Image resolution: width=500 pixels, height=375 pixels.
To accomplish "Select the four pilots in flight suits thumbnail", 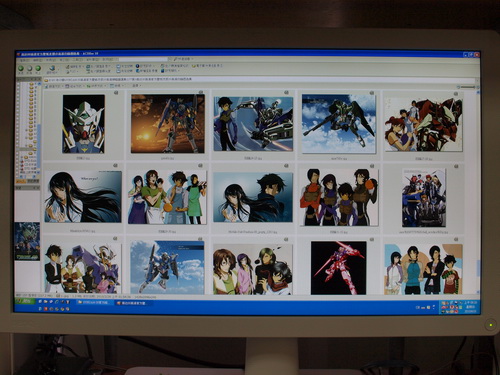I will (339, 197).
